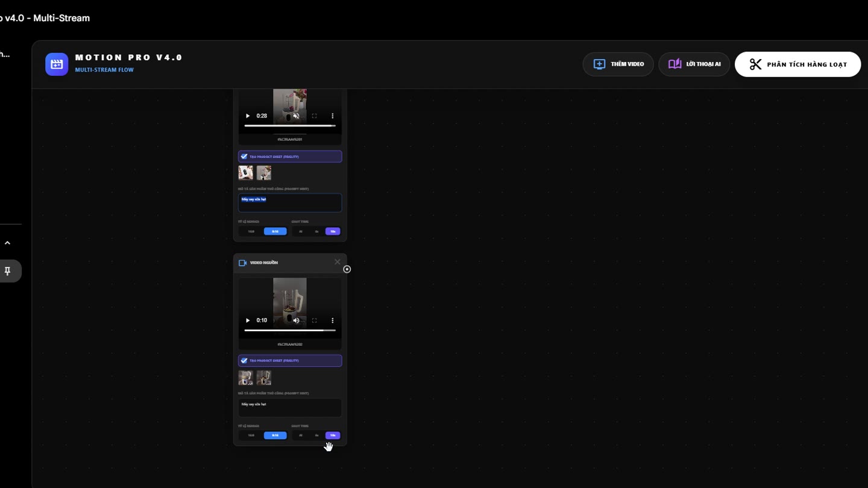
Task: Choose 16:9 ratio on the 0:10 card
Action: [251, 436]
